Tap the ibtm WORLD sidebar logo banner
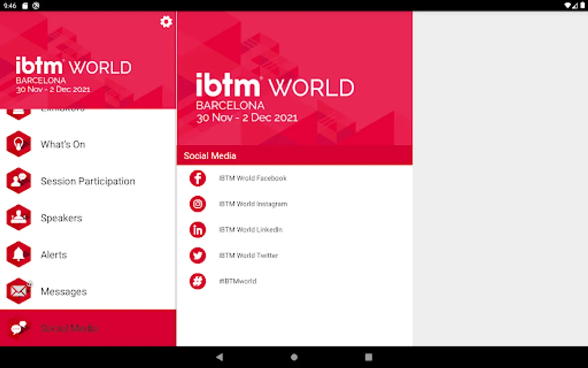Screen dimensions: 588x368 [88, 60]
